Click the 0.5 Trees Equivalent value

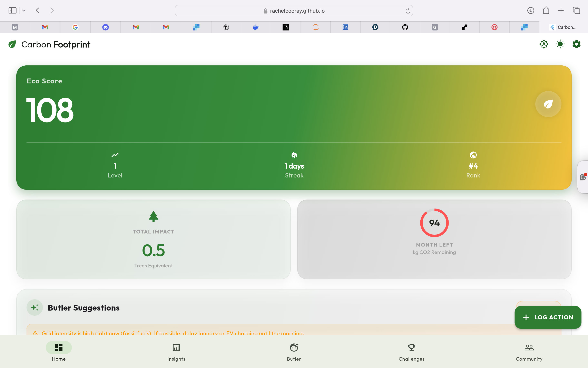153,250
